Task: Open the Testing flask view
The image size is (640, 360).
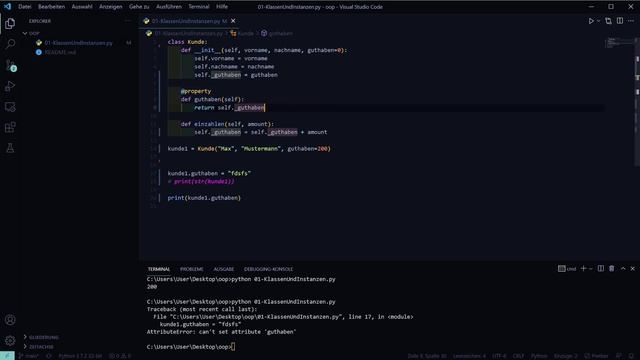Action: point(10,148)
